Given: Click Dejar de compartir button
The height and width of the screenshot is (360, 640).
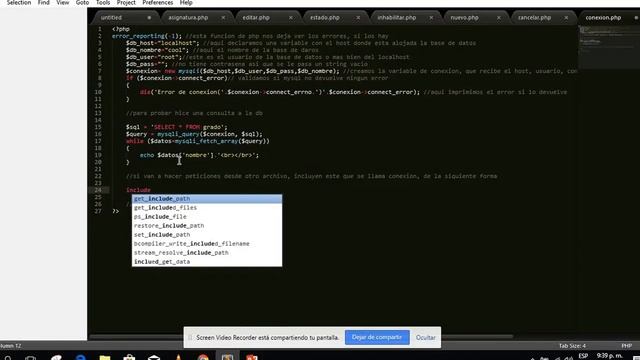Looking at the screenshot, I should pyautogui.click(x=377, y=337).
